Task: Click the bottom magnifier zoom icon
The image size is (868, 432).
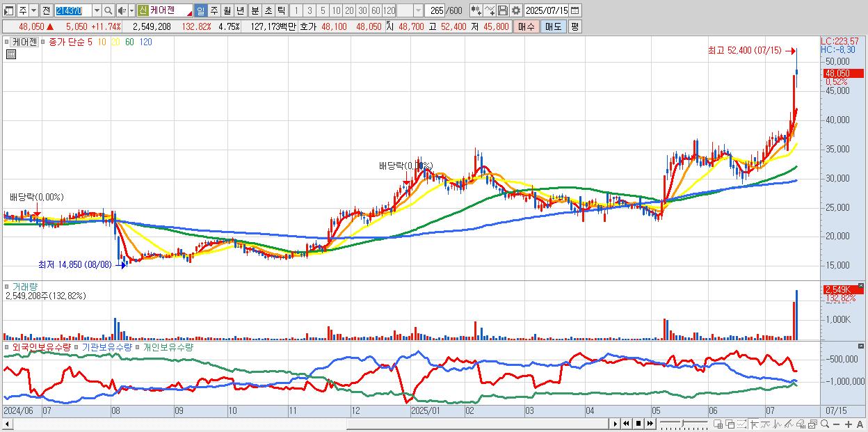Action: click(824, 424)
